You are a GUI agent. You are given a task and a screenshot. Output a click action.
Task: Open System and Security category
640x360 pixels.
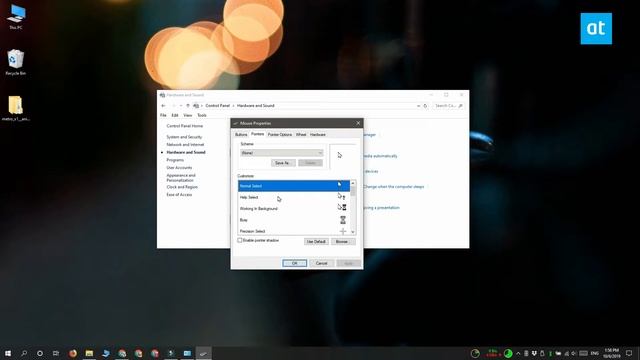(x=184, y=137)
